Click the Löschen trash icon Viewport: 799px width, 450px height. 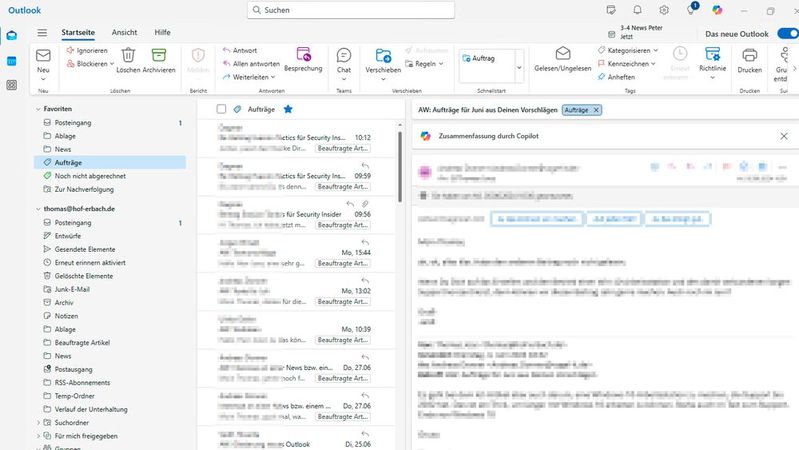pyautogui.click(x=128, y=55)
